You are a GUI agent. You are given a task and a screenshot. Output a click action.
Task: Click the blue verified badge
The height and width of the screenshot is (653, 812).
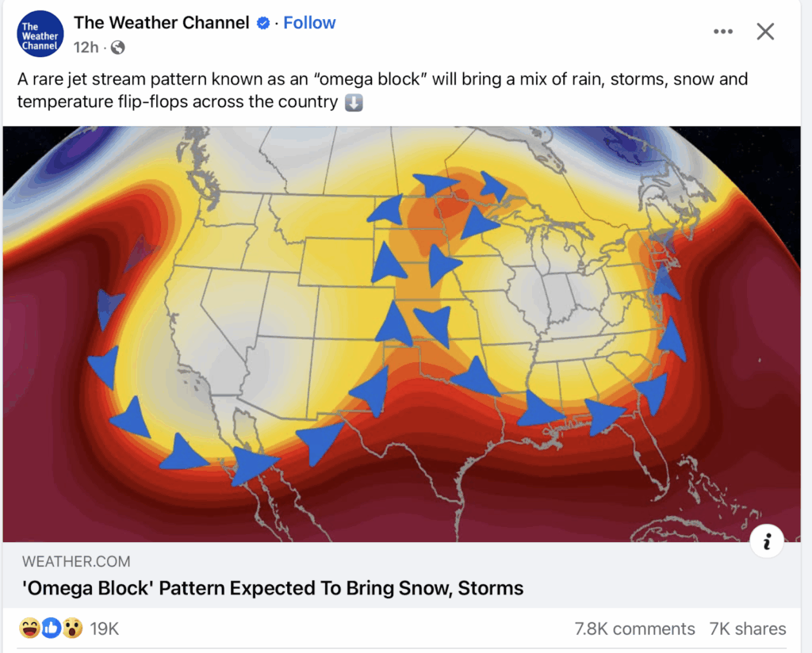pos(263,23)
